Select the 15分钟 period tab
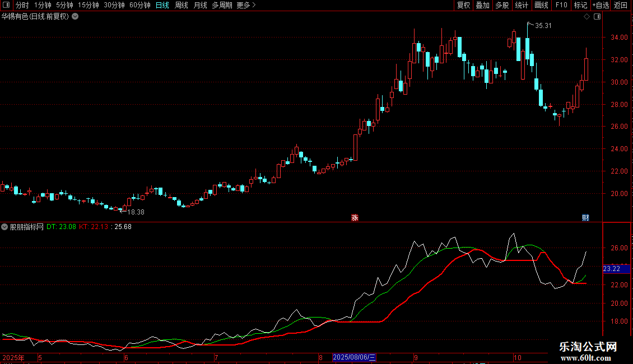This screenshot has width=633, height=364. point(89,5)
